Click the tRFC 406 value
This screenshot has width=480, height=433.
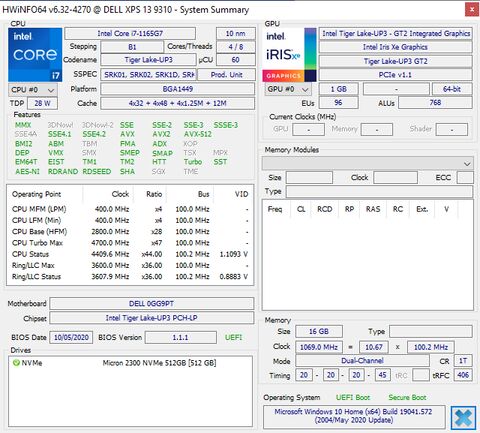(463, 375)
